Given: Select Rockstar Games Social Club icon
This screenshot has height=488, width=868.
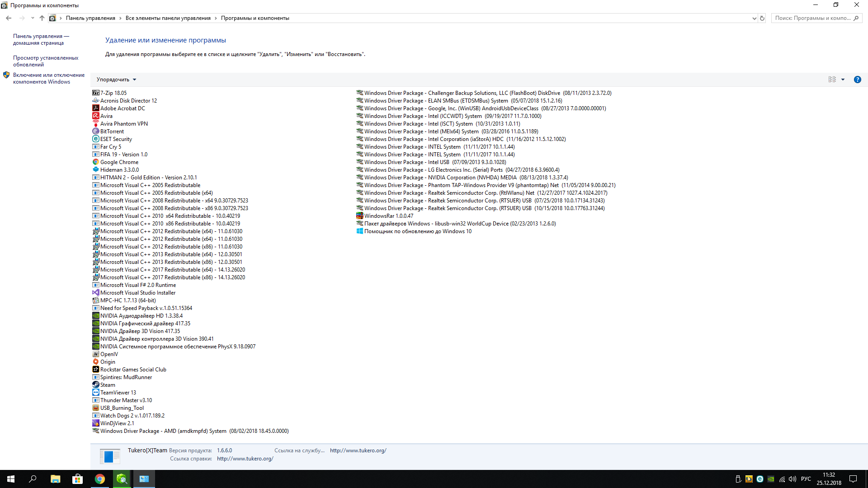Looking at the screenshot, I should [x=95, y=370].
